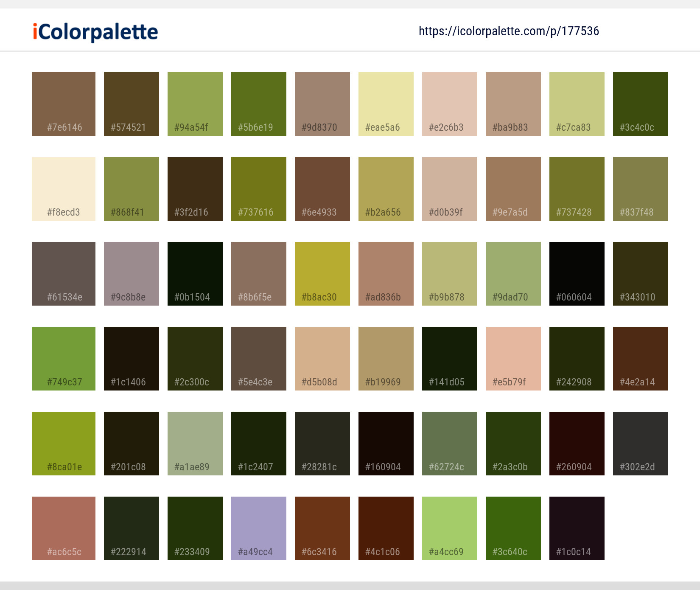Screen dimensions: 700x590
Task: Select the #a49cc4 lavender swatch
Action: [258, 528]
